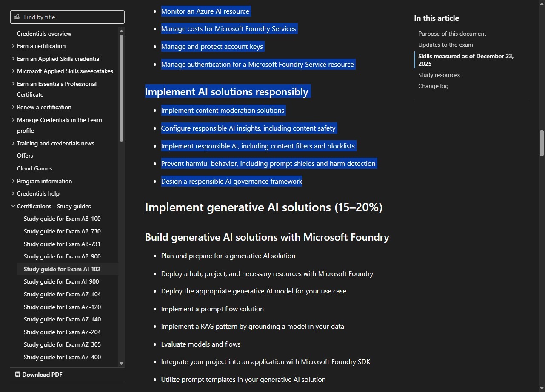Screen dimensions: 545x392
Task: Jump to Change log section
Action: [433, 86]
